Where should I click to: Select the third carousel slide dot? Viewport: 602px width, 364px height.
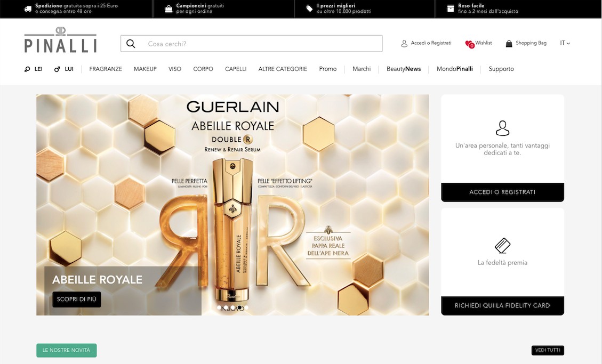point(232,308)
